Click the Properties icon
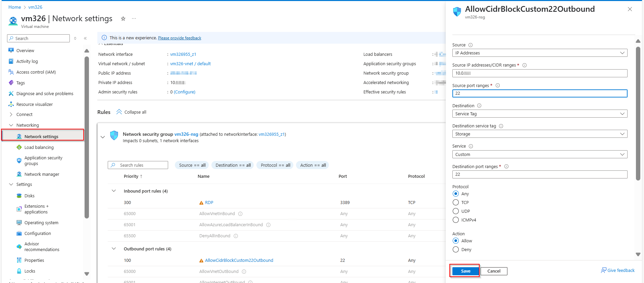Screen dimensions: 644x283 [x=19, y=260]
